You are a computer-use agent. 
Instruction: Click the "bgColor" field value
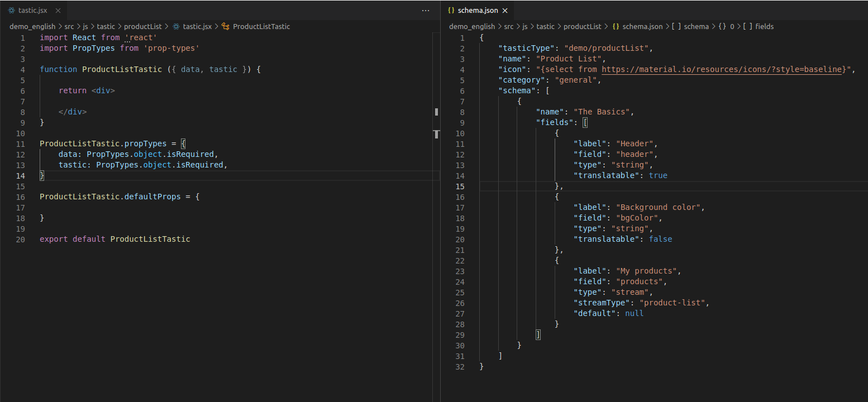pyautogui.click(x=637, y=218)
